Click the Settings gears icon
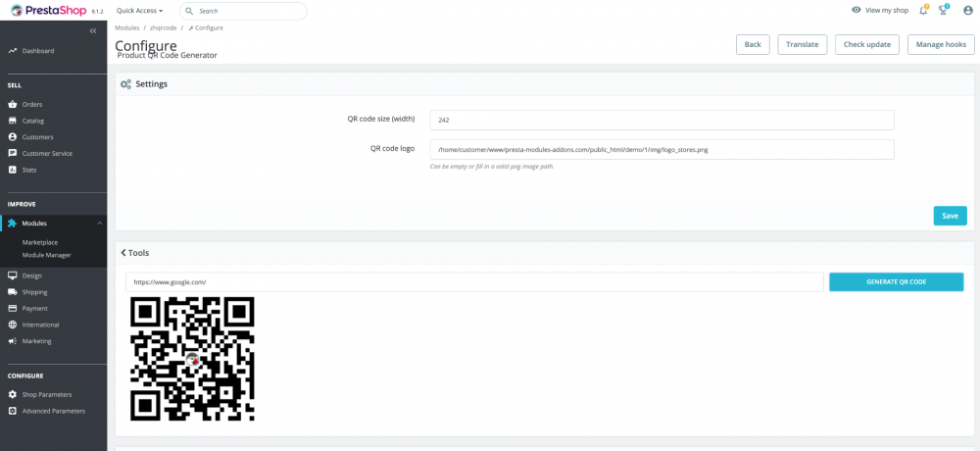 [125, 84]
